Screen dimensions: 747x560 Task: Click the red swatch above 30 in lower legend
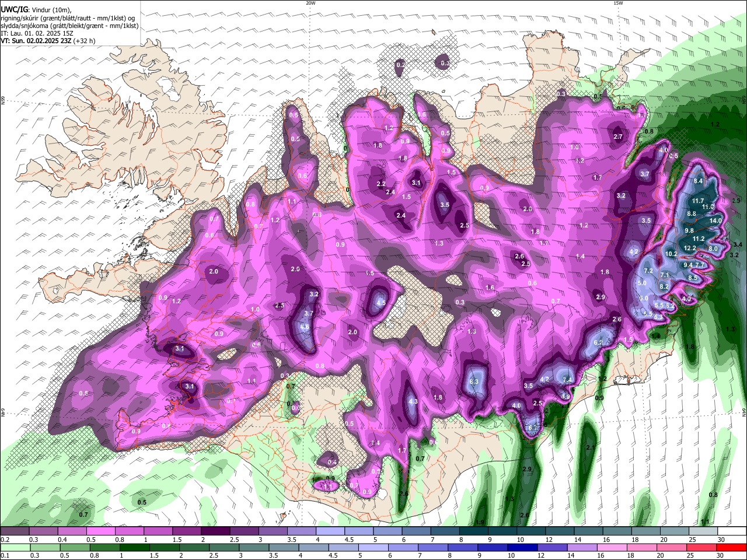click(731, 548)
